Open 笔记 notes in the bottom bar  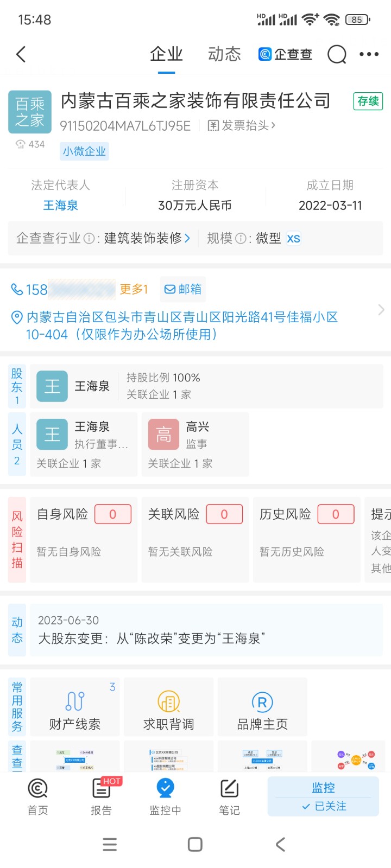229,796
